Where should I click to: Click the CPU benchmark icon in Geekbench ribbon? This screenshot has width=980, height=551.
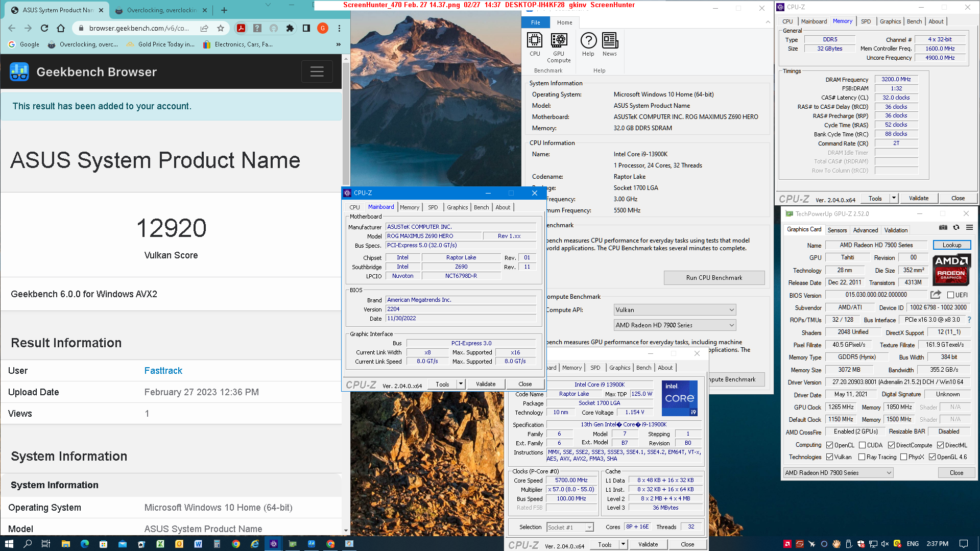pyautogui.click(x=535, y=44)
